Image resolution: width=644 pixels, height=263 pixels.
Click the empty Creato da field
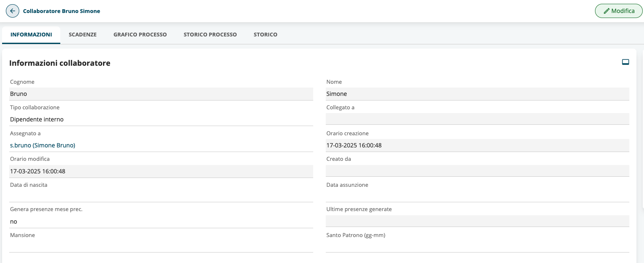[477, 171]
